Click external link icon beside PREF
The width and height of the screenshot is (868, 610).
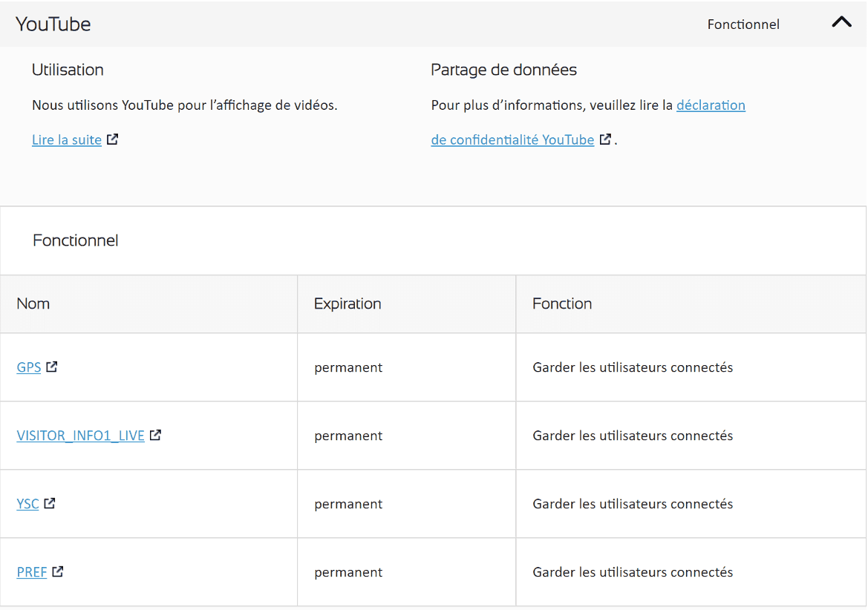pos(58,572)
